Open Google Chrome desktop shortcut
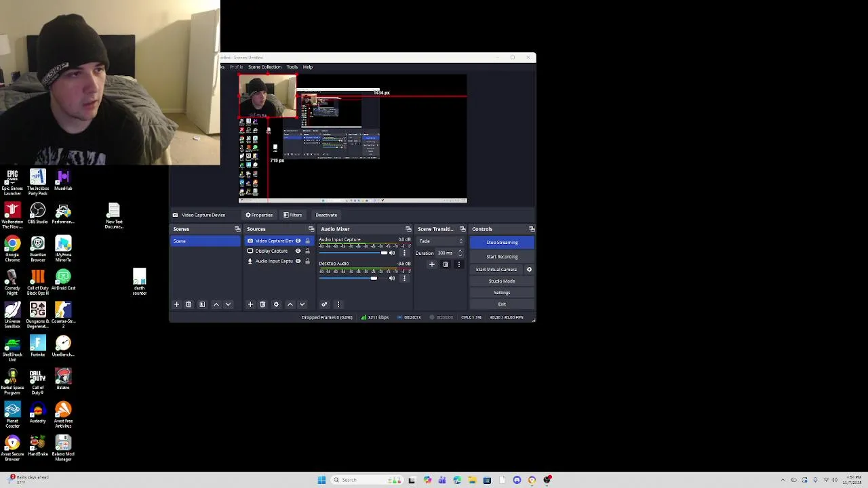868x488 pixels. tap(12, 249)
